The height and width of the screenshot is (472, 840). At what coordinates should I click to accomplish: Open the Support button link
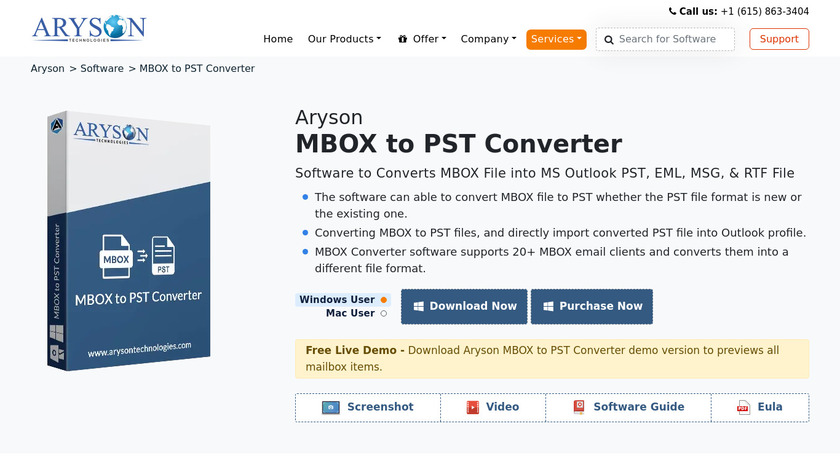coord(779,40)
